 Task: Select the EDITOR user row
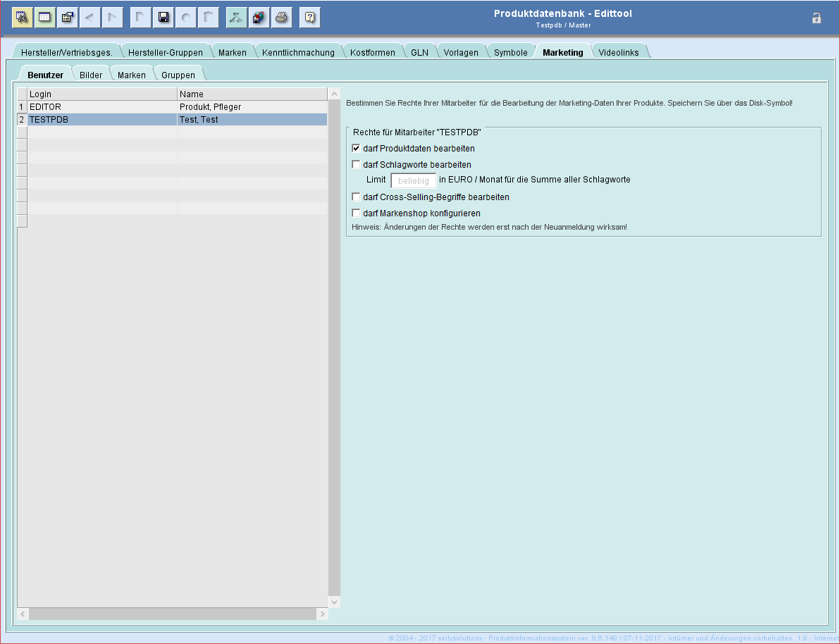102,107
